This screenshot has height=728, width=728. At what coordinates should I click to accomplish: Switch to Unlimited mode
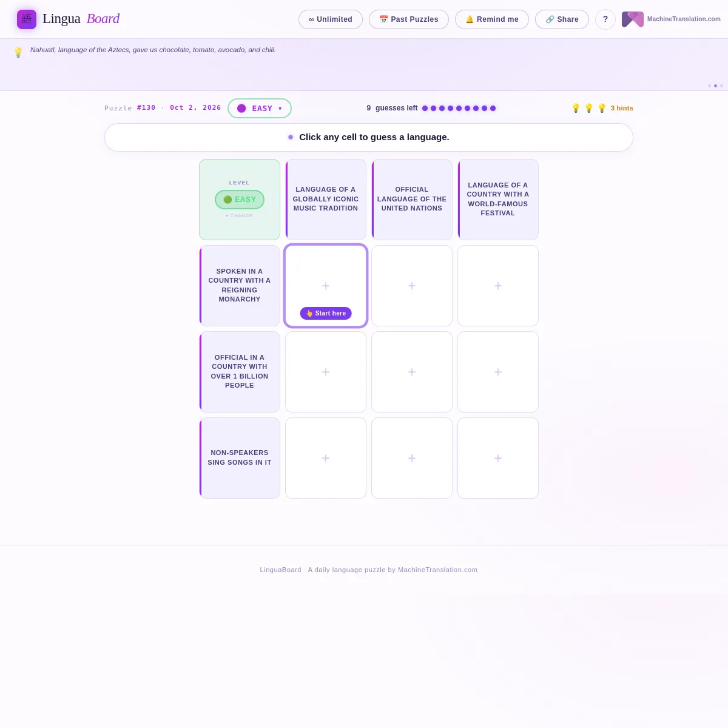pyautogui.click(x=331, y=19)
